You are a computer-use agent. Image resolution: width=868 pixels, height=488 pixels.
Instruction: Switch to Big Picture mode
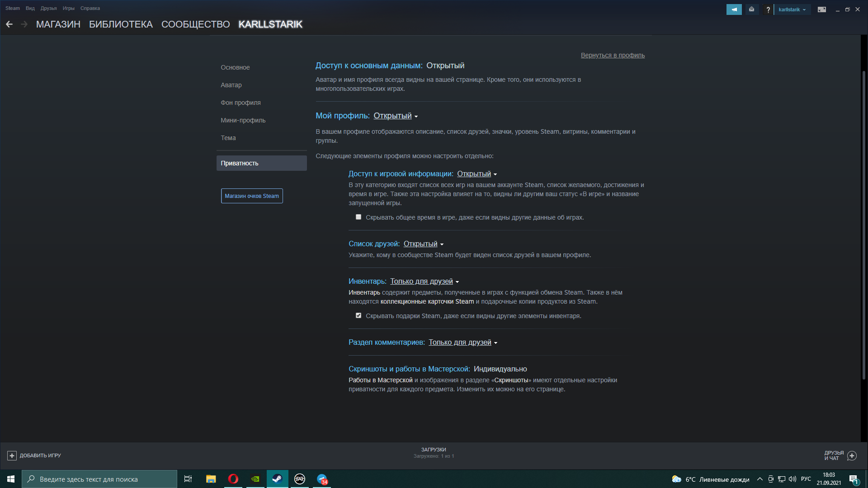(822, 9)
